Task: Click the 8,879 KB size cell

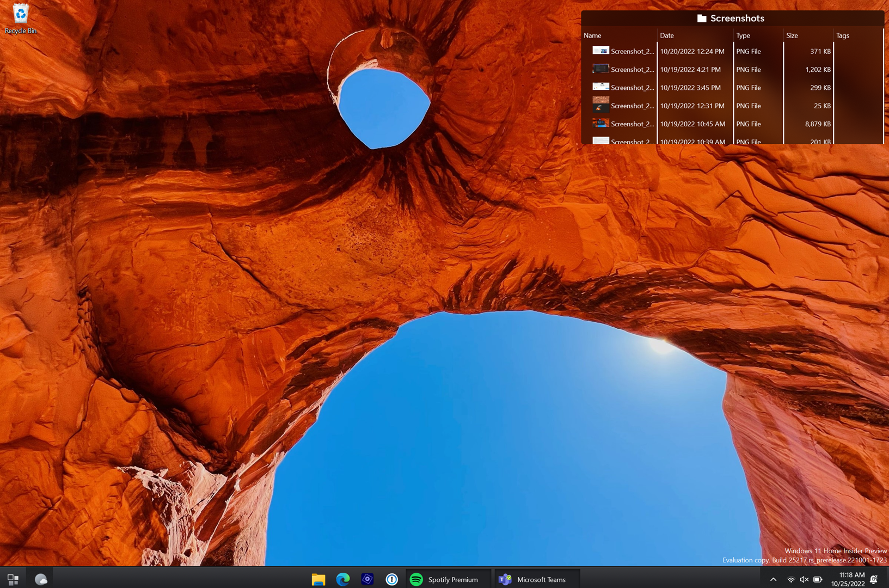Action: pyautogui.click(x=818, y=124)
